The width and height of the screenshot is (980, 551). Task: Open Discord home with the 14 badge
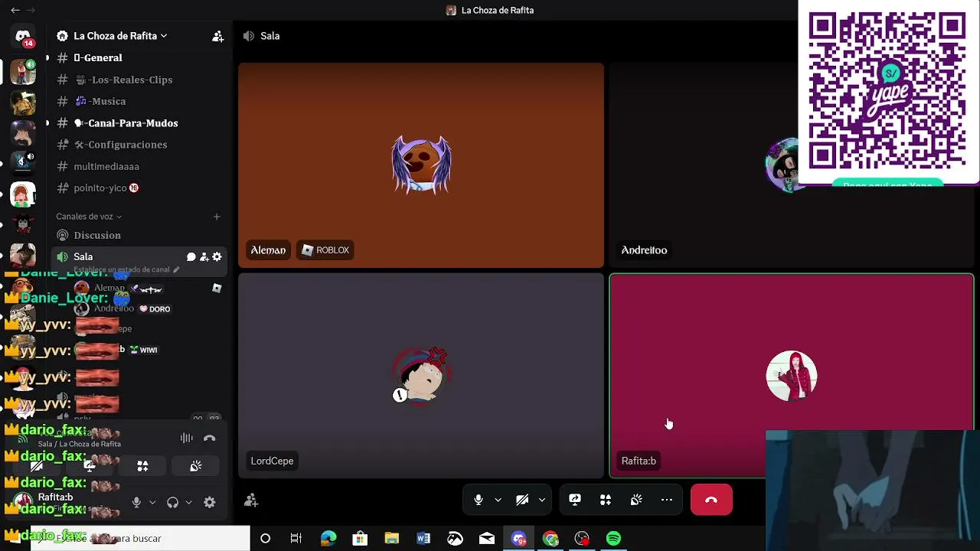(23, 37)
